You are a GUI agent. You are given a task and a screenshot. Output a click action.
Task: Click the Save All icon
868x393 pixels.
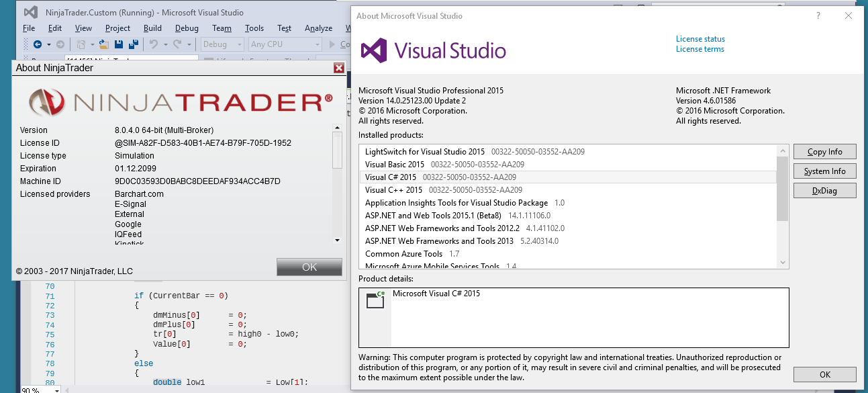click(134, 44)
